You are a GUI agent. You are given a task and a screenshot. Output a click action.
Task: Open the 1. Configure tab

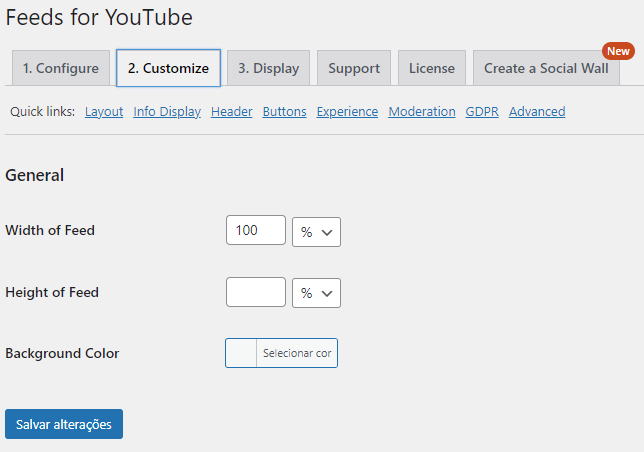61,68
